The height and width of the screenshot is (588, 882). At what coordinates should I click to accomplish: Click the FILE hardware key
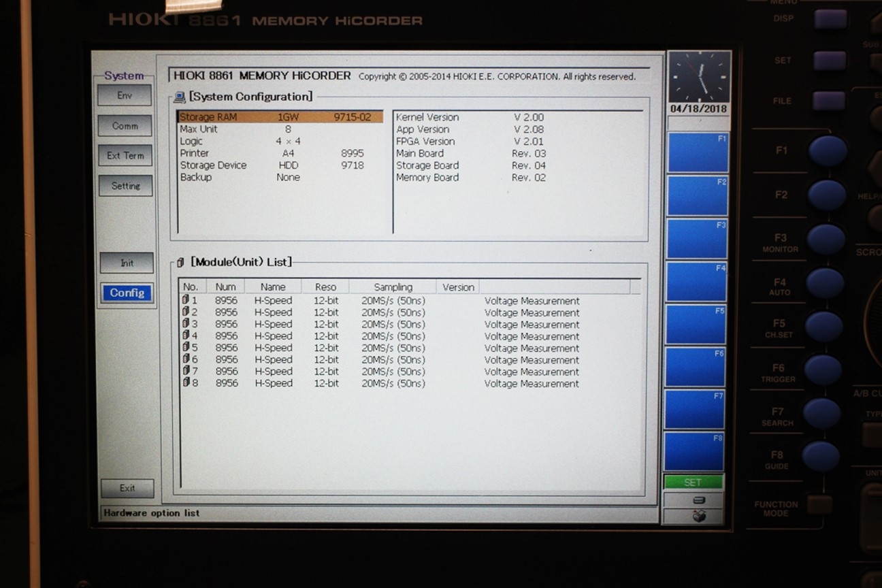(x=830, y=101)
